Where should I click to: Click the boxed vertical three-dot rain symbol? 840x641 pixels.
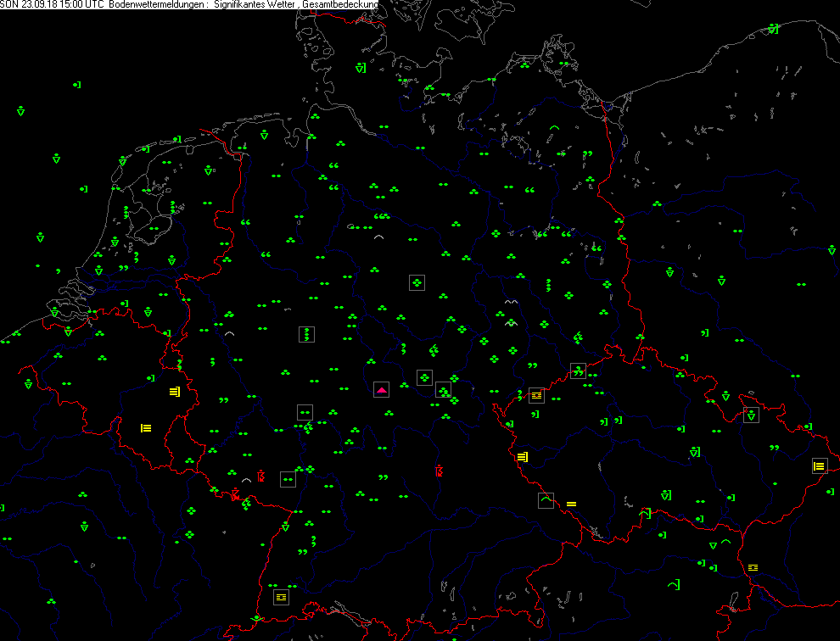(x=306, y=334)
